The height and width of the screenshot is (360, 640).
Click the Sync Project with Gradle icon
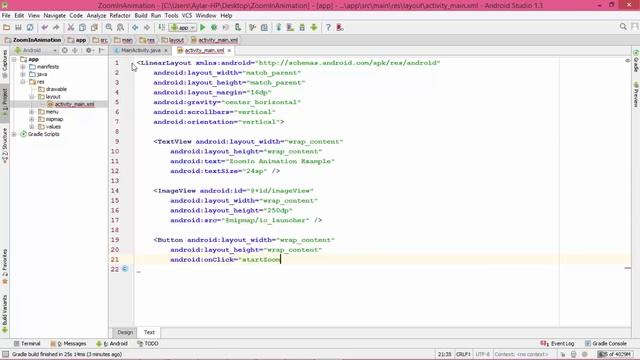click(279, 27)
